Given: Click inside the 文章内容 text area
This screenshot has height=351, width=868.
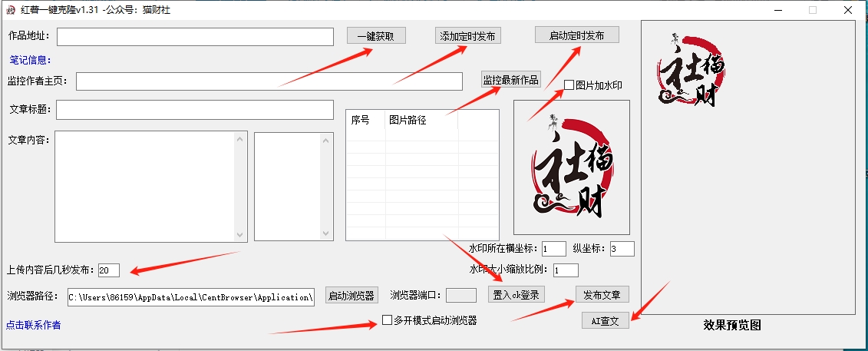Looking at the screenshot, I should [x=144, y=187].
